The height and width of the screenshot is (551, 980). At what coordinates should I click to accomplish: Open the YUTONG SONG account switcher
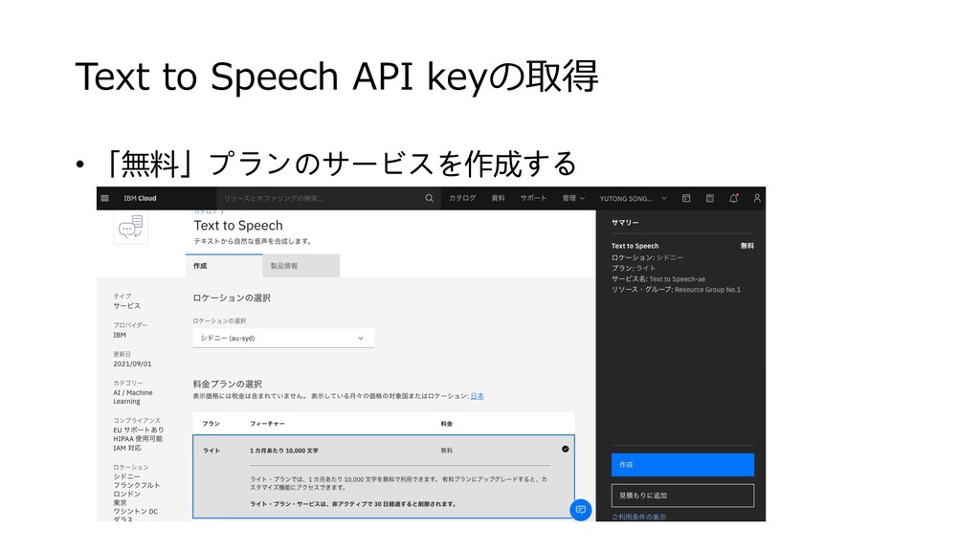[634, 199]
